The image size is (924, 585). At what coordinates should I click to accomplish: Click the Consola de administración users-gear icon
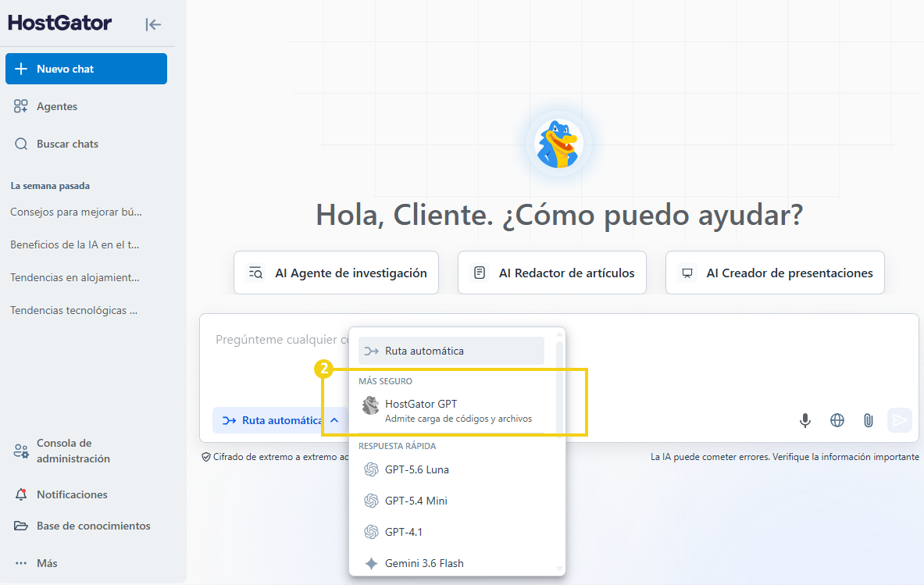pos(21,451)
